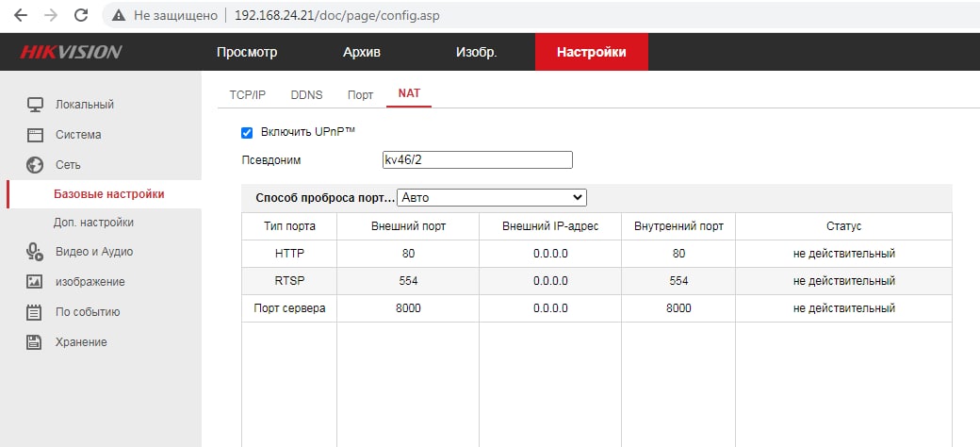Select the Порт сервера row cell
This screenshot has width=980, height=447.
[x=289, y=308]
